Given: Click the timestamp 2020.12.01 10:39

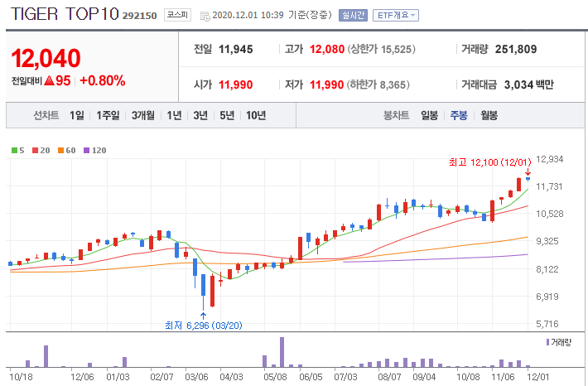Looking at the screenshot, I should coord(248,16).
